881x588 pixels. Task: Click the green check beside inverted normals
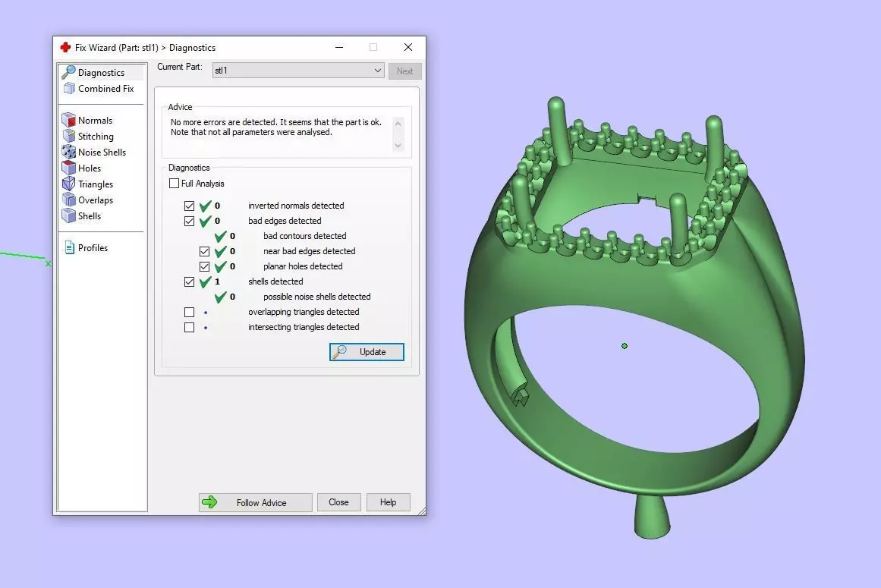coord(206,206)
